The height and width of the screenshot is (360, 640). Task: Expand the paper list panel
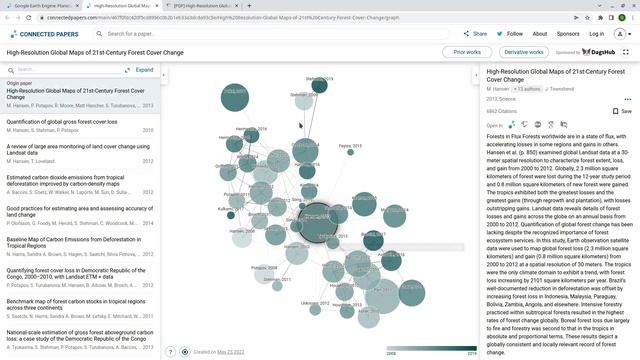click(139, 70)
